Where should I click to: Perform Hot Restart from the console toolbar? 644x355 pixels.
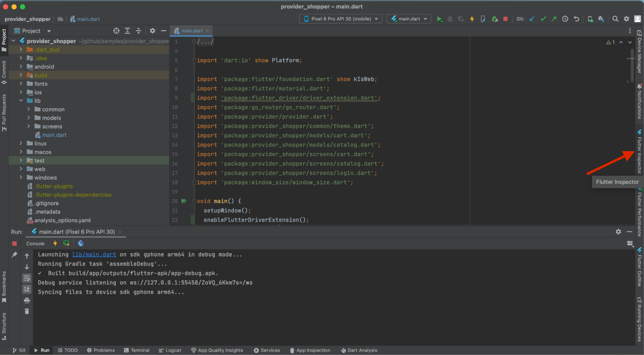tap(66, 243)
